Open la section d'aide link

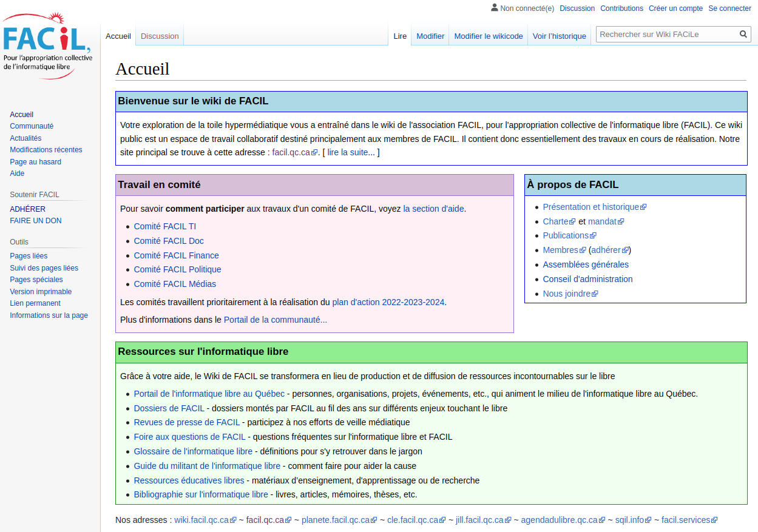click(x=433, y=209)
